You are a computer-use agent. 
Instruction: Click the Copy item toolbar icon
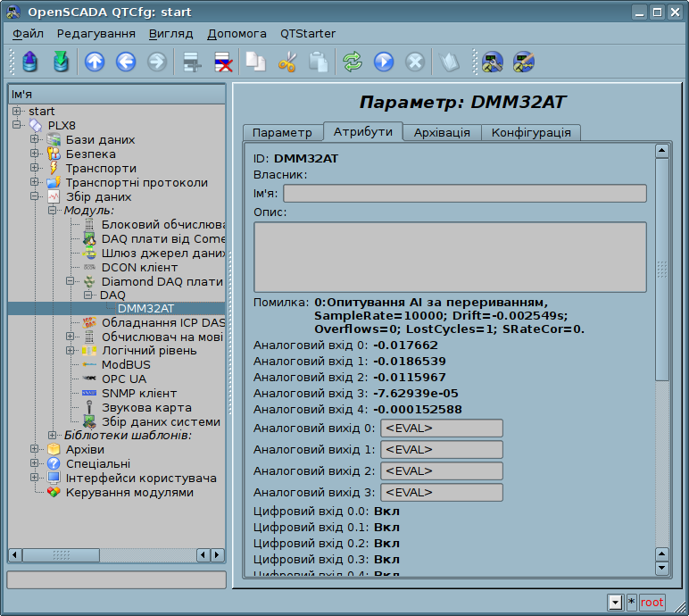coord(256,62)
